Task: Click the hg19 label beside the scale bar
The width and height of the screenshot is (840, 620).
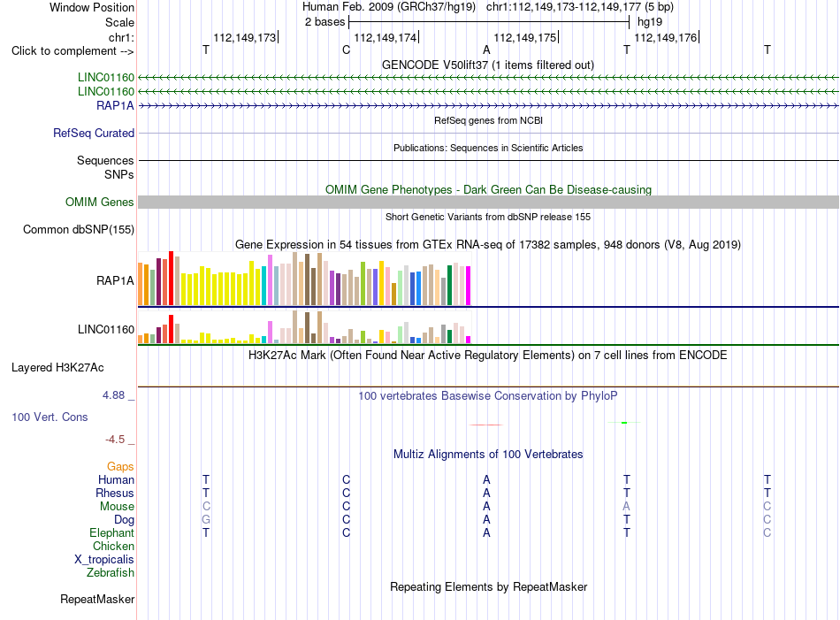Action: coord(649,22)
